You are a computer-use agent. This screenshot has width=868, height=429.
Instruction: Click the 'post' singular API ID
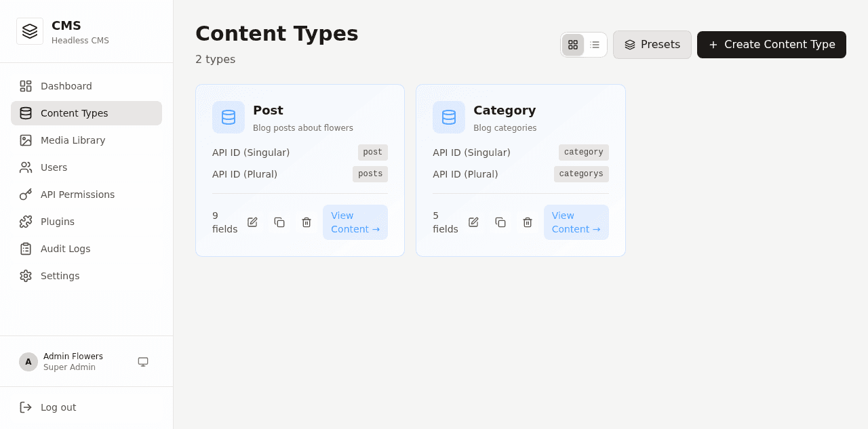pos(373,152)
